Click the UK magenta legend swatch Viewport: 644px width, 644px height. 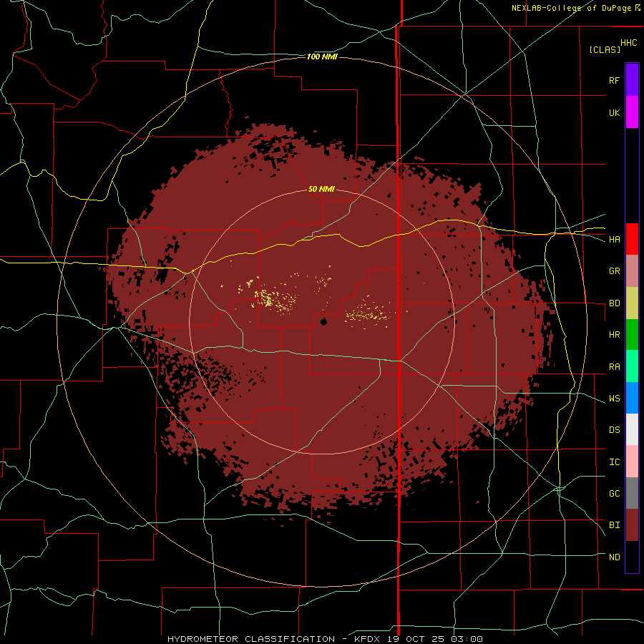click(632, 112)
